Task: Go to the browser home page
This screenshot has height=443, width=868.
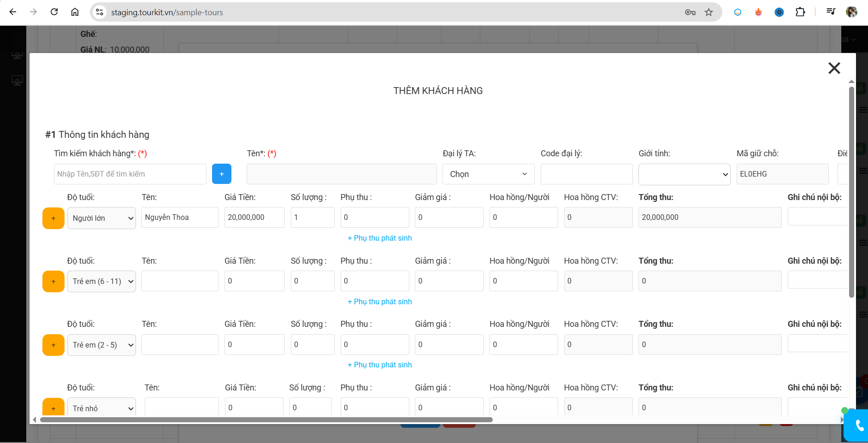Action: click(x=75, y=12)
